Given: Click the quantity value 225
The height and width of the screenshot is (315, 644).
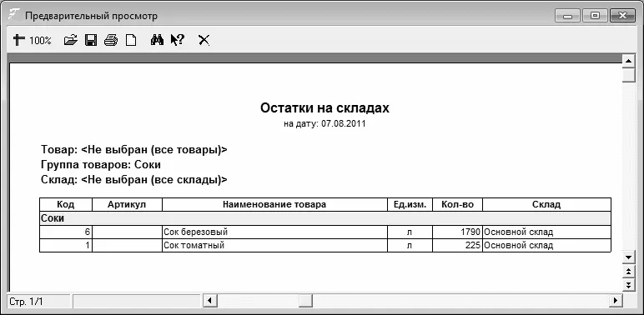Looking at the screenshot, I should 473,246.
